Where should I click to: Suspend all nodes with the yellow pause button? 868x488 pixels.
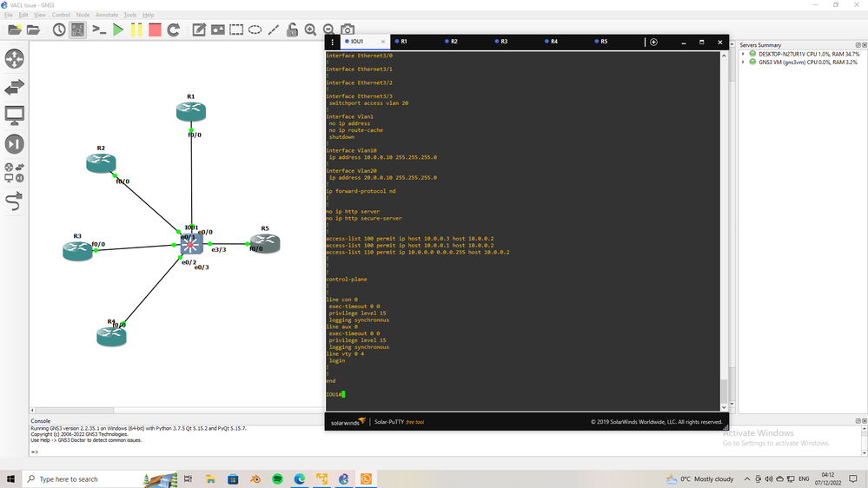point(136,30)
